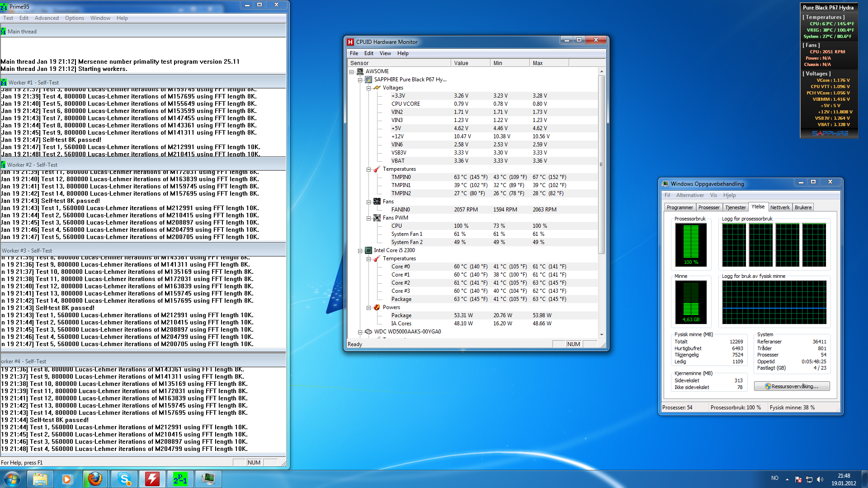
Task: Click the Task Manager title bar icon
Action: point(665,184)
